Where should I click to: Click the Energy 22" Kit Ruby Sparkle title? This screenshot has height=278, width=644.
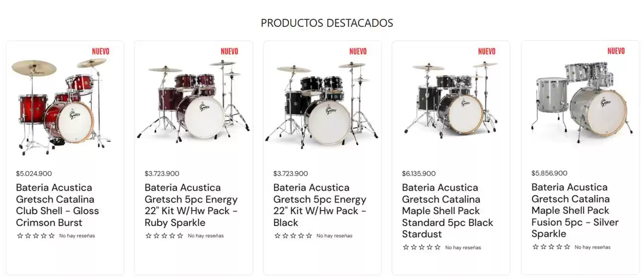191,205
